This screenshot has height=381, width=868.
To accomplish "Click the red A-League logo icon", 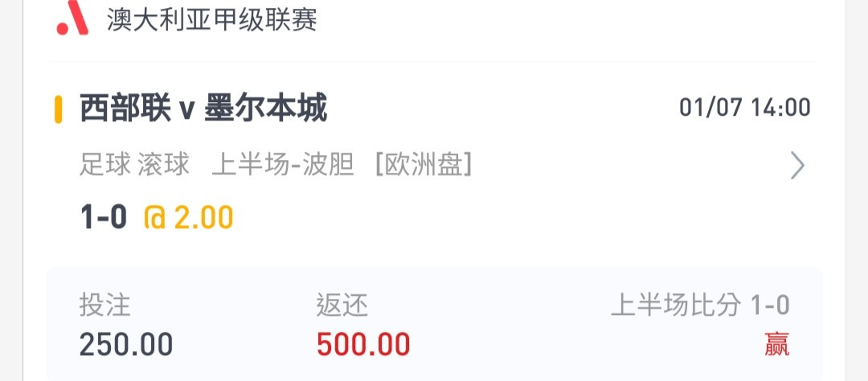I will tap(72, 18).
